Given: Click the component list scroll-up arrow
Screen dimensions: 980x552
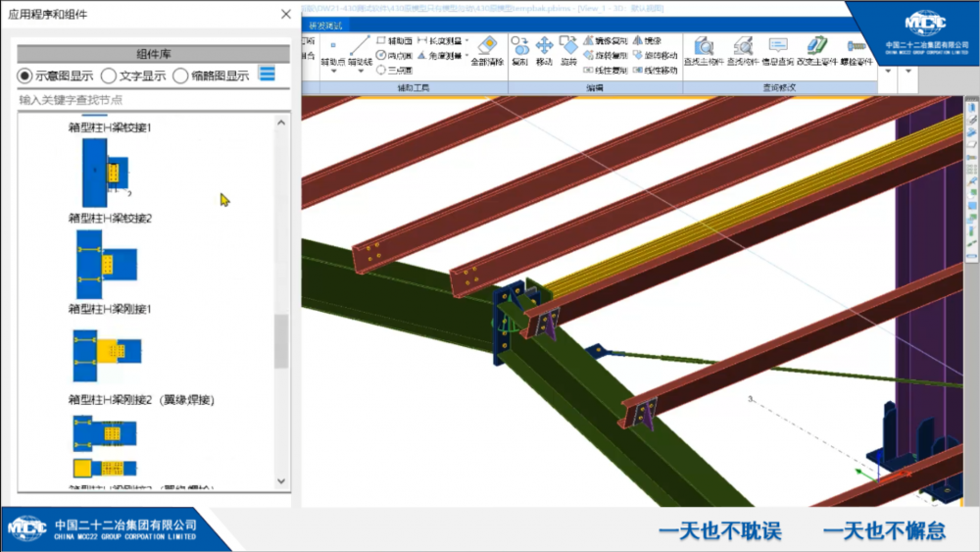Looking at the screenshot, I should (281, 124).
